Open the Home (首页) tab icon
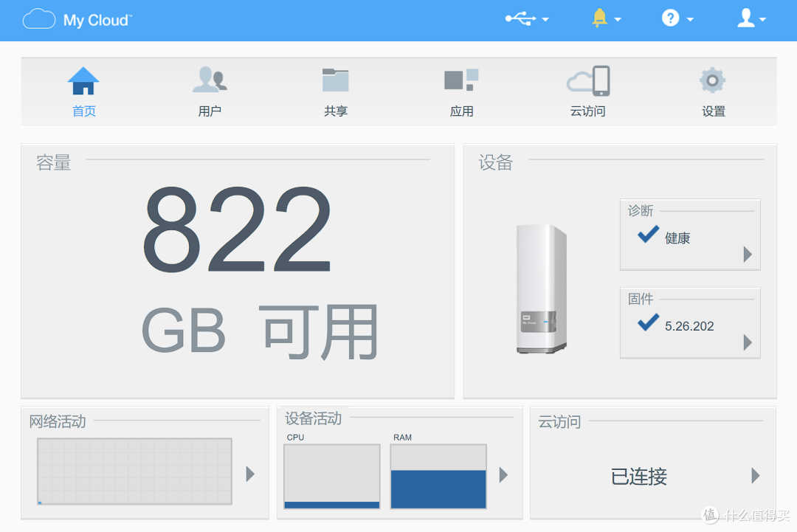 83,81
